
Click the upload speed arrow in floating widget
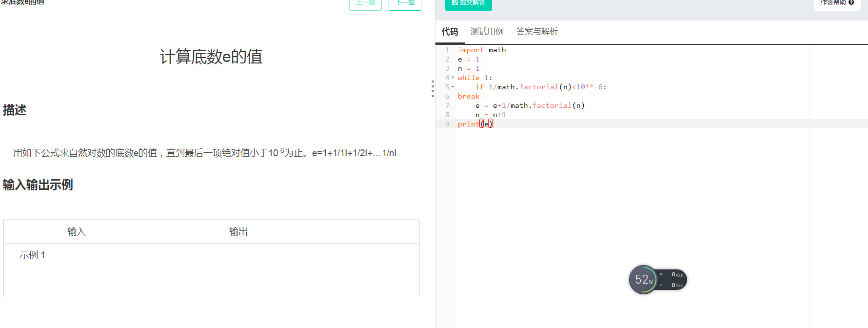pyautogui.click(x=661, y=274)
